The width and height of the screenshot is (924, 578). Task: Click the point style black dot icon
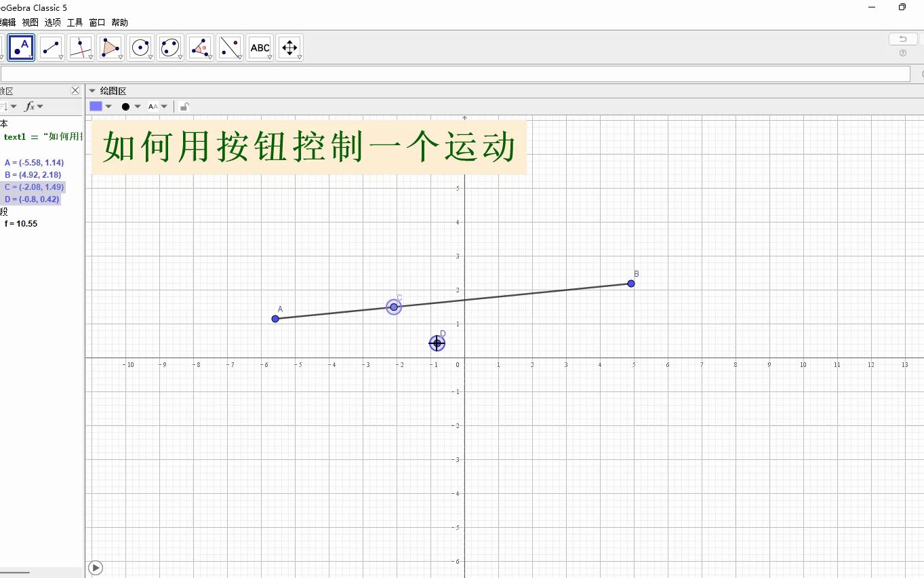125,107
